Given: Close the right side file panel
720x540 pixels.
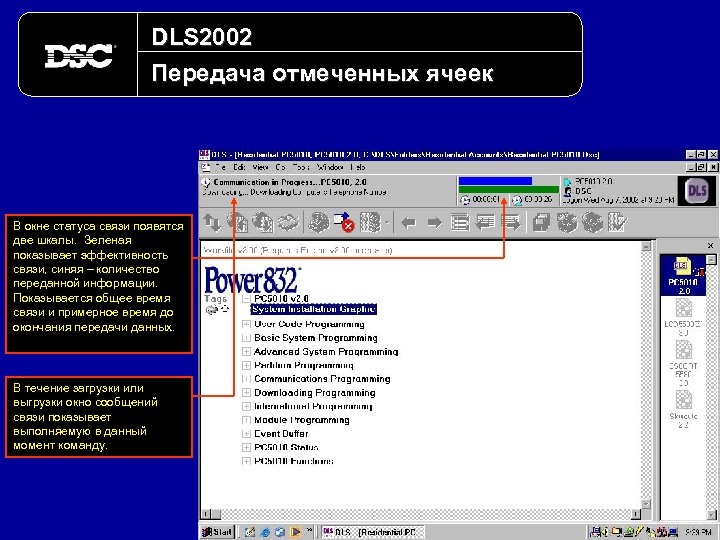Looking at the screenshot, I should [710, 246].
